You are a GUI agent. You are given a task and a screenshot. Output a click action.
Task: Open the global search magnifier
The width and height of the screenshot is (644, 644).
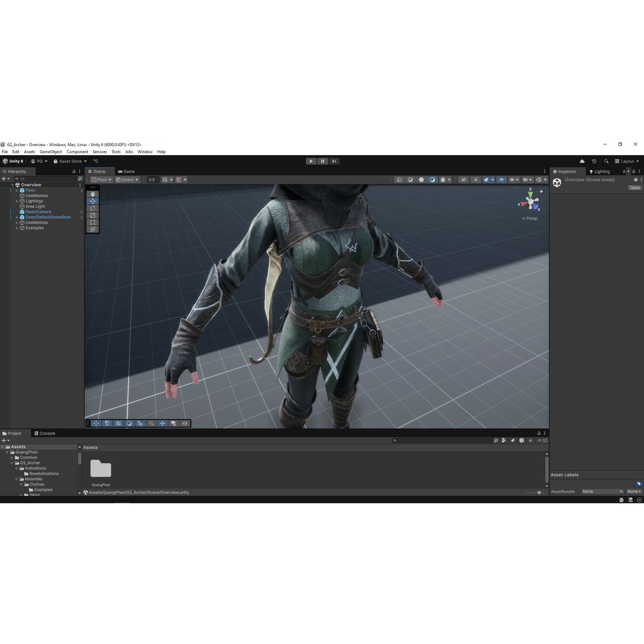[606, 161]
